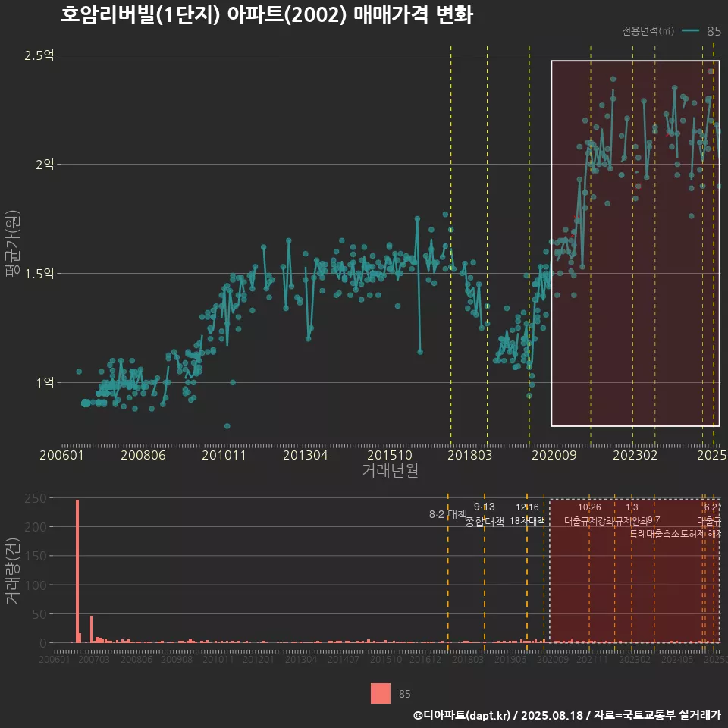
Task: Select the 10·26 대출규제강화 policy marker label
Action: (x=589, y=514)
